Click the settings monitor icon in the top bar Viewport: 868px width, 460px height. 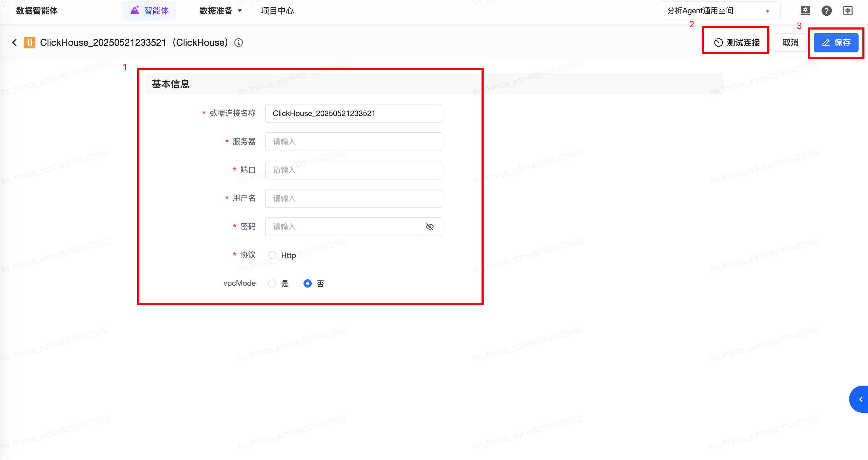[805, 10]
